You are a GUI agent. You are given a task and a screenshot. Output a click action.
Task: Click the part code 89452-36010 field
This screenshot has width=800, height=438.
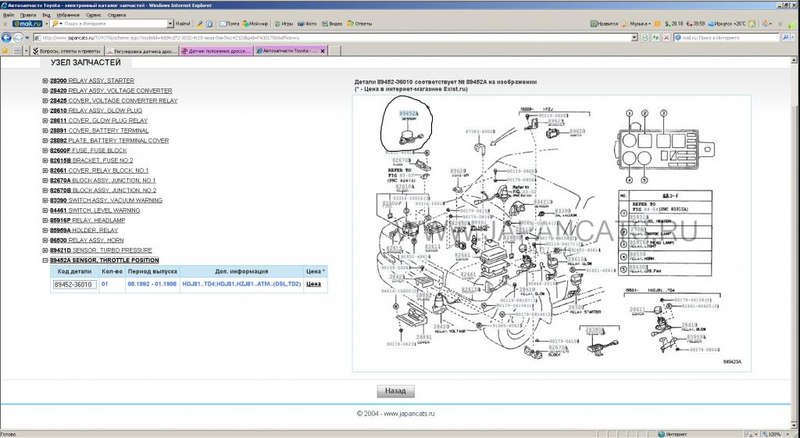[75, 284]
